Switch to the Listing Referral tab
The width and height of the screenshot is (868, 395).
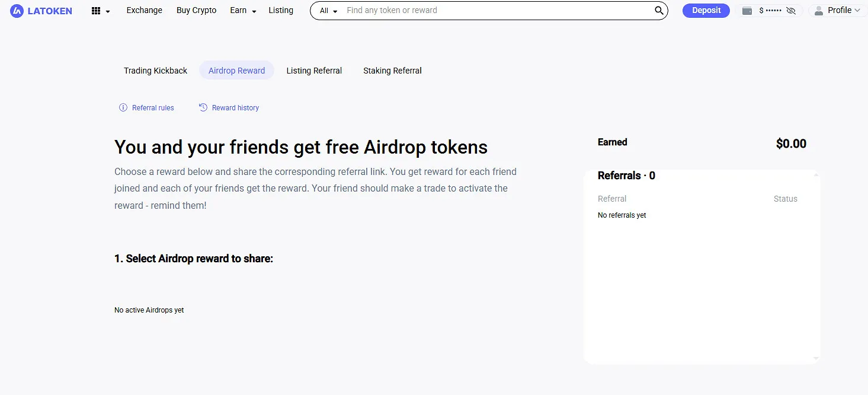(314, 71)
